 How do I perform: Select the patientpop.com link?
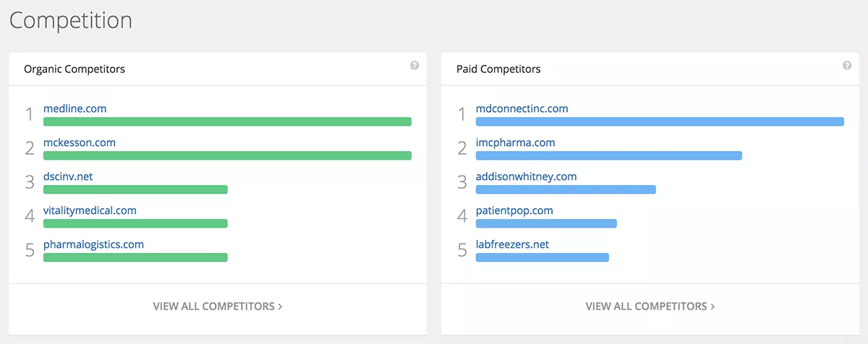pyautogui.click(x=514, y=210)
